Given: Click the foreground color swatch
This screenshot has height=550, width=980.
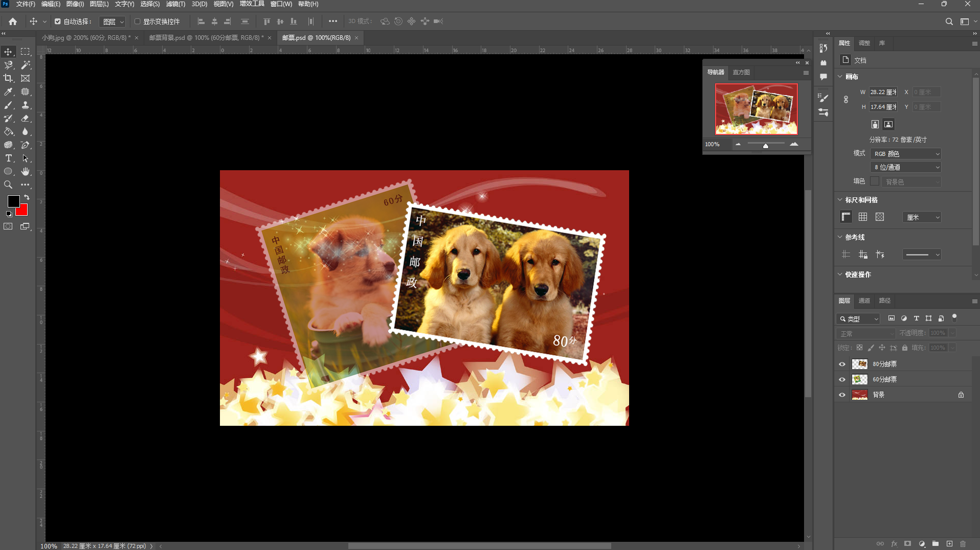Looking at the screenshot, I should 13,201.
